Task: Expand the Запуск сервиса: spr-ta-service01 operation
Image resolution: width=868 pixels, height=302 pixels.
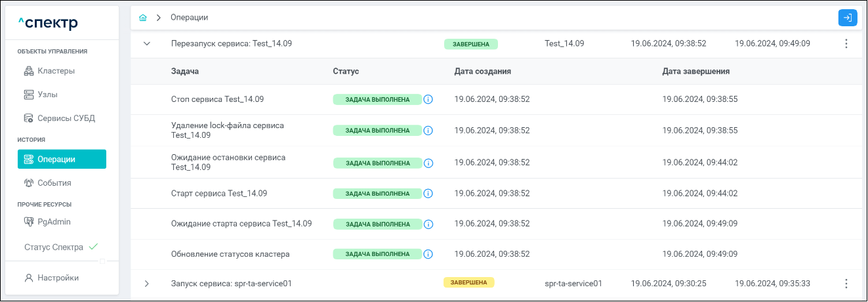Action: coord(147,284)
